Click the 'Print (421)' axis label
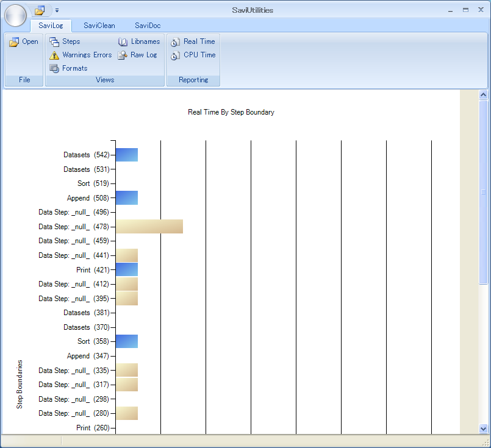The image size is (491, 448). [93, 269]
